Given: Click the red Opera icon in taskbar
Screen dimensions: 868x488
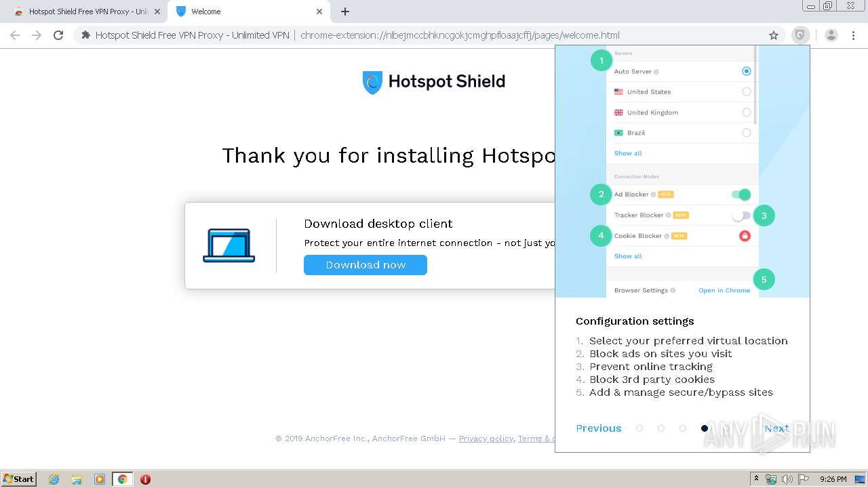Looking at the screenshot, I should (x=145, y=479).
